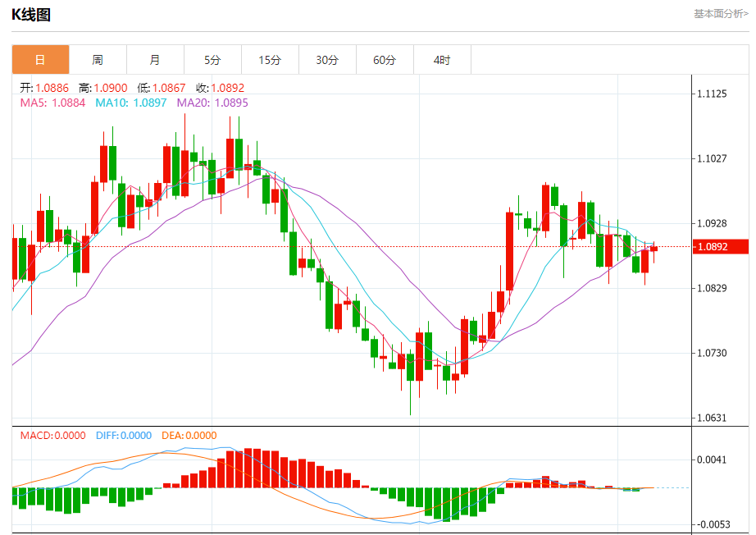Click the DIFF:0.0000 label
Viewport: 756px width, 535px height.
(x=124, y=436)
